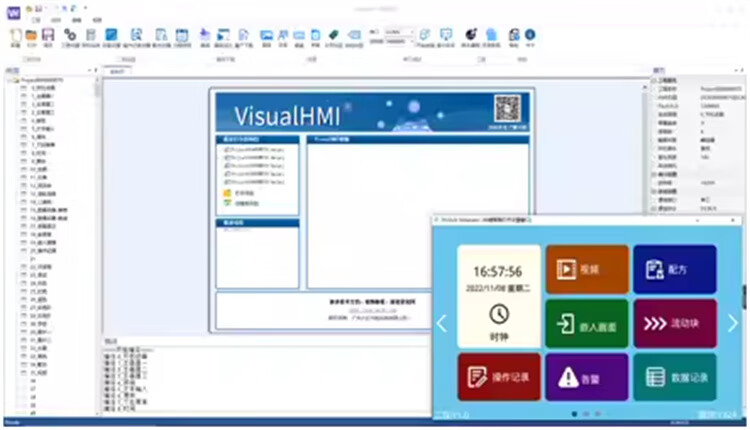This screenshot has height=430, width=750.
Task: Open the lower combo box in the toolbar
Action: pos(399,42)
